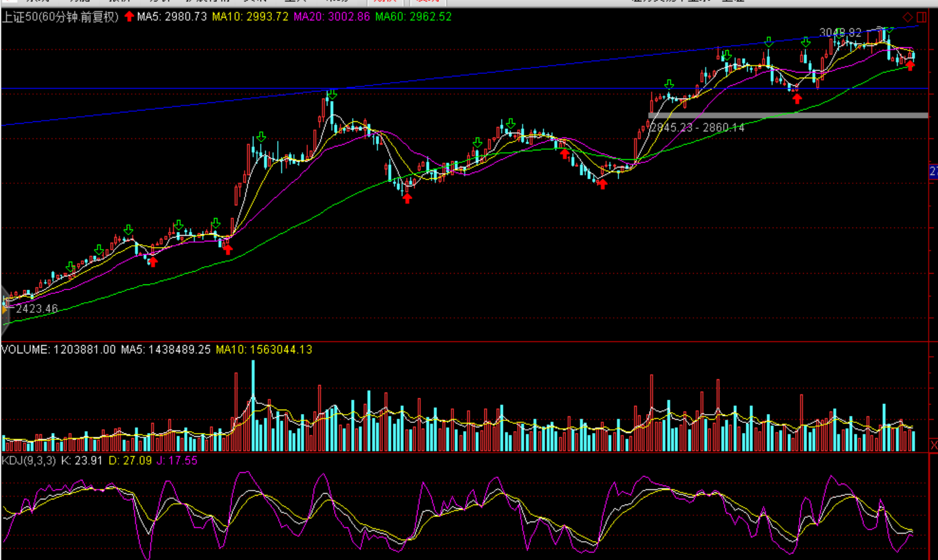Click the red buy arrow nearest the 2423.46 label
938x560 pixels.
point(152,262)
